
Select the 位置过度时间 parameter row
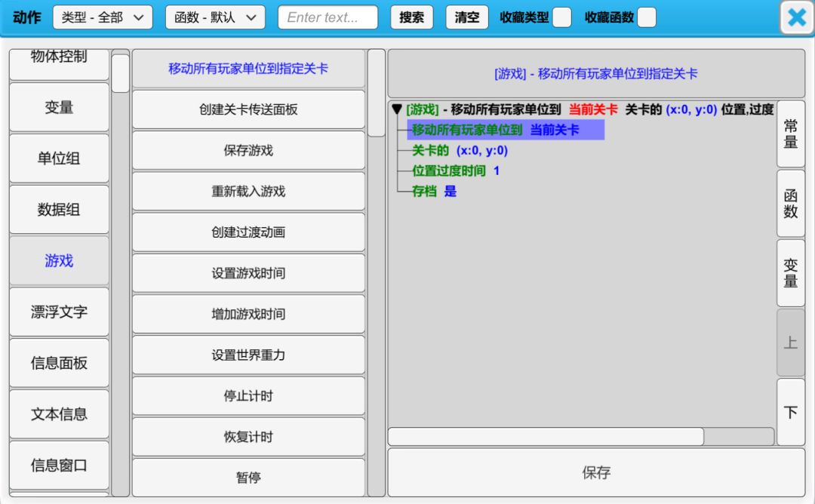[455, 171]
